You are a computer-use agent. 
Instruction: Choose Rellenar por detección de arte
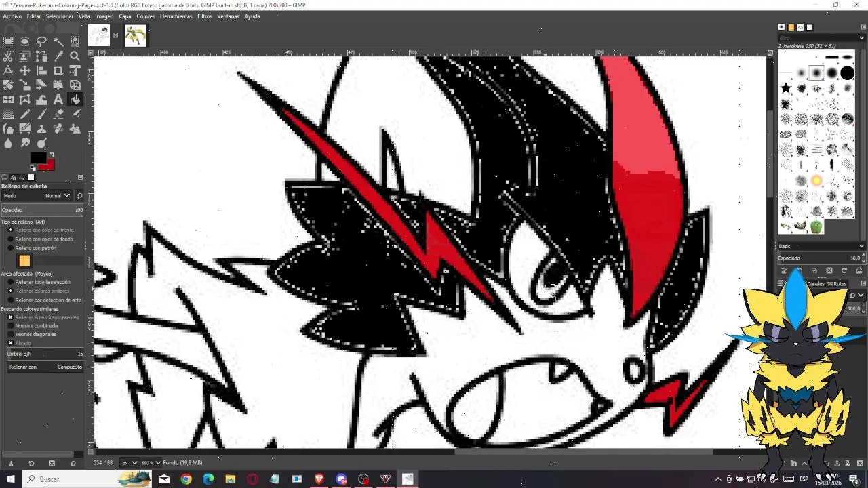[x=45, y=300]
